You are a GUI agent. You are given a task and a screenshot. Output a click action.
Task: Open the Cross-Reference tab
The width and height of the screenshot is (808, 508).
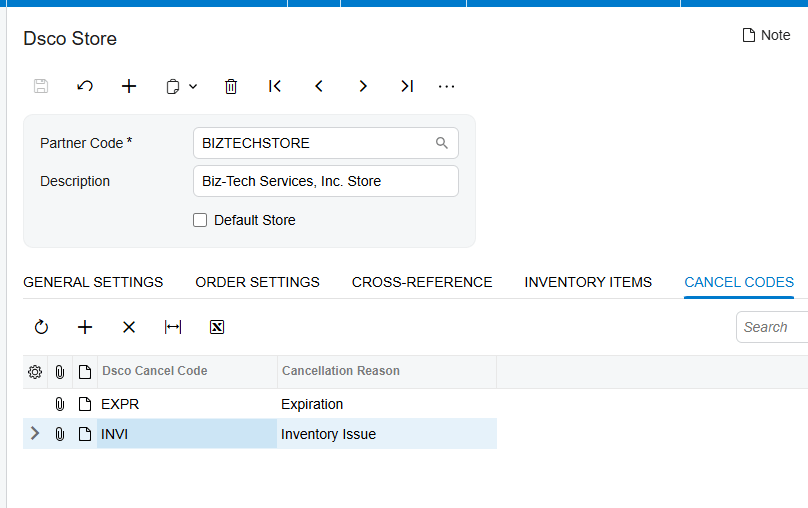click(x=422, y=282)
